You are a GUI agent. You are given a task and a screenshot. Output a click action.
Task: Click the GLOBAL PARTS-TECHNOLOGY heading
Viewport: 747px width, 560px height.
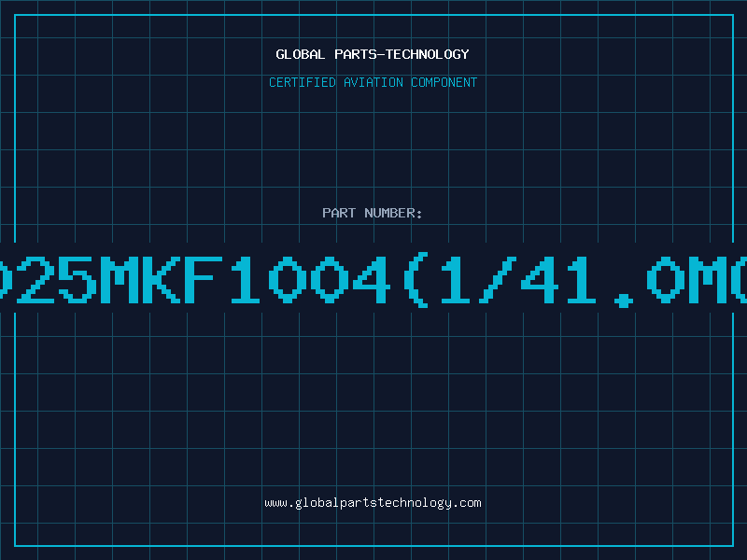coord(373,54)
